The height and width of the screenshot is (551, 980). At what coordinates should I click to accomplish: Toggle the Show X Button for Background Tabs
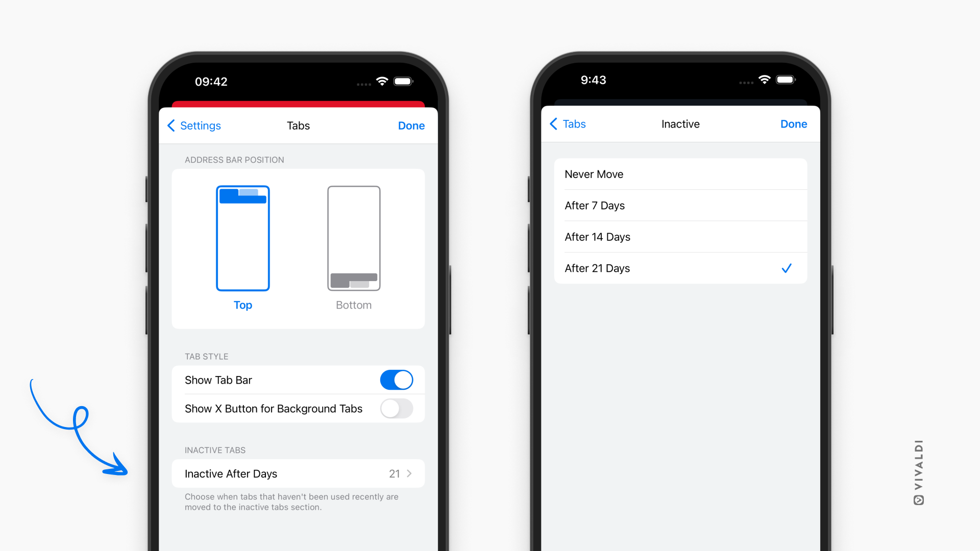(398, 409)
